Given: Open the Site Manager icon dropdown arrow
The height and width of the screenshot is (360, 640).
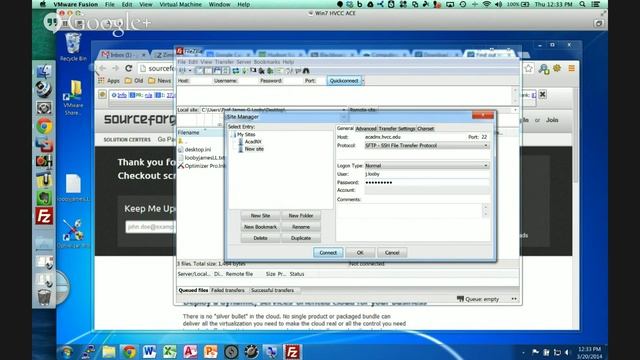Looking at the screenshot, I should coord(190,71).
